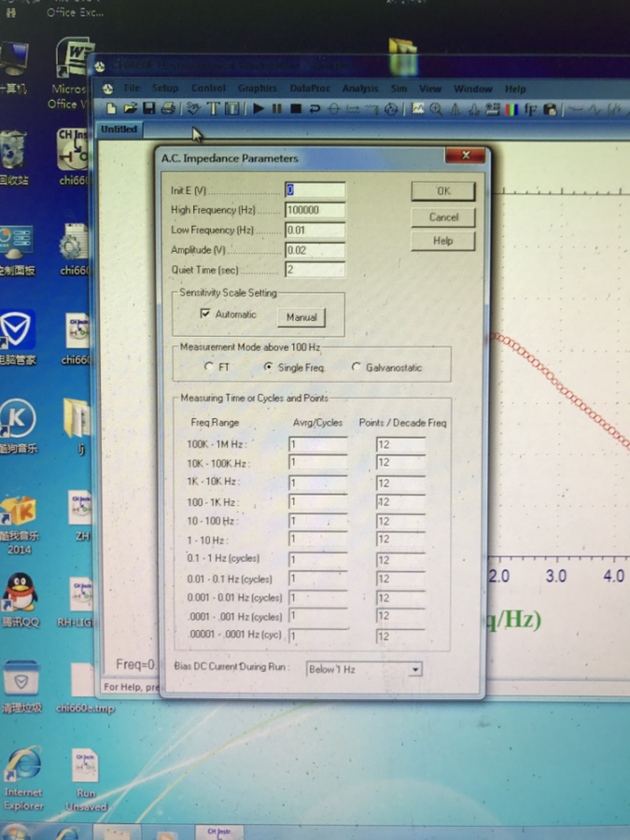630x840 pixels.
Task: Select the lj folder on the desktop
Action: [78, 427]
